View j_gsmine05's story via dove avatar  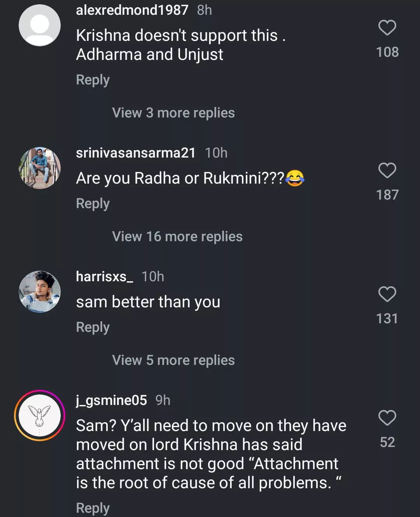coord(40,415)
